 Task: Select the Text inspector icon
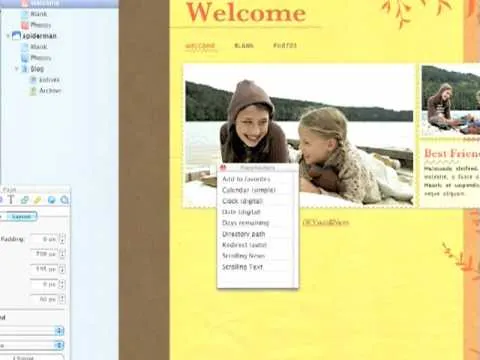pos(11,199)
